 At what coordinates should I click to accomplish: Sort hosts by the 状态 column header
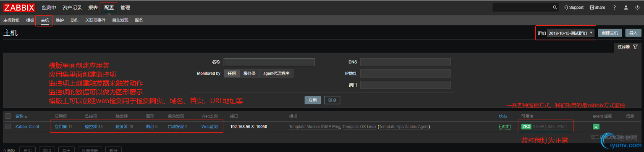tap(503, 116)
